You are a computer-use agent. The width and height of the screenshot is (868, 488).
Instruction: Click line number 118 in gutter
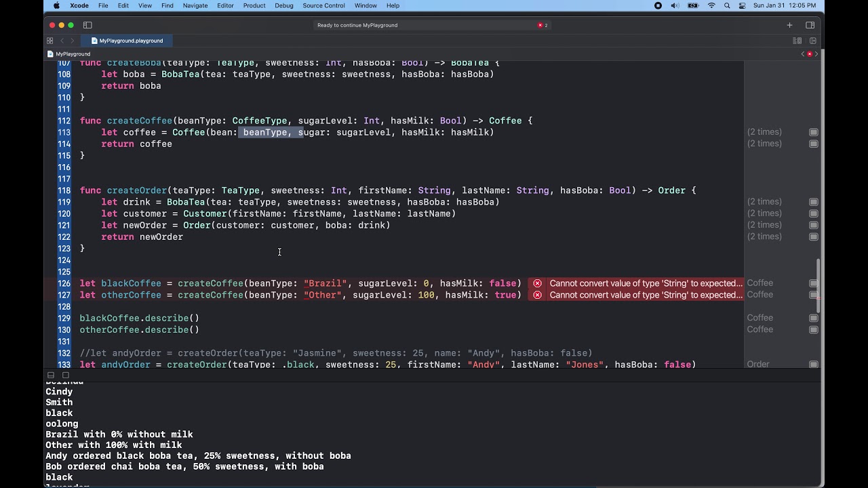pos(64,190)
